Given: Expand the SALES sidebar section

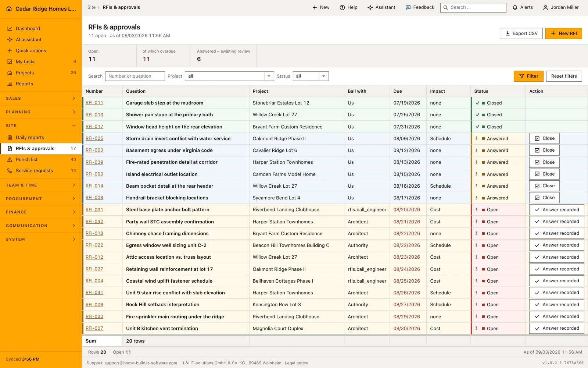Looking at the screenshot, I should (41, 99).
